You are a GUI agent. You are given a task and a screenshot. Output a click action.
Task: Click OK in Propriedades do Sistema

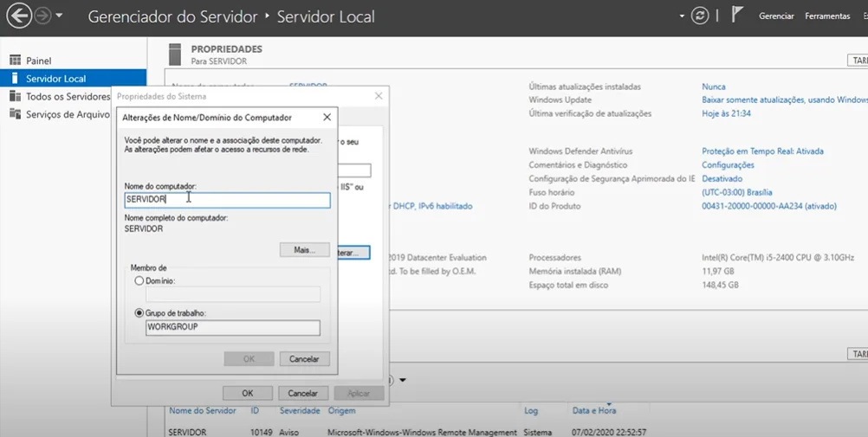(x=248, y=393)
